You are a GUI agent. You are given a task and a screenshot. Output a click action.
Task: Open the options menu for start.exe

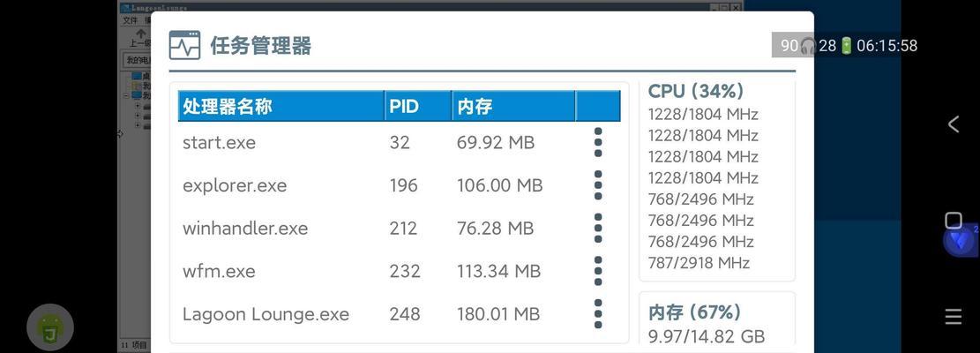598,142
